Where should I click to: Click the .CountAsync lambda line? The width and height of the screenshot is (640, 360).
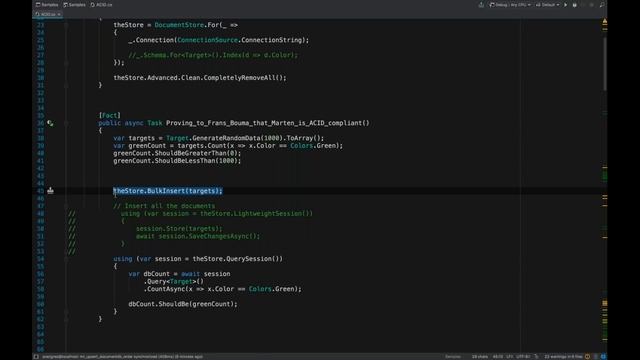coord(222,289)
